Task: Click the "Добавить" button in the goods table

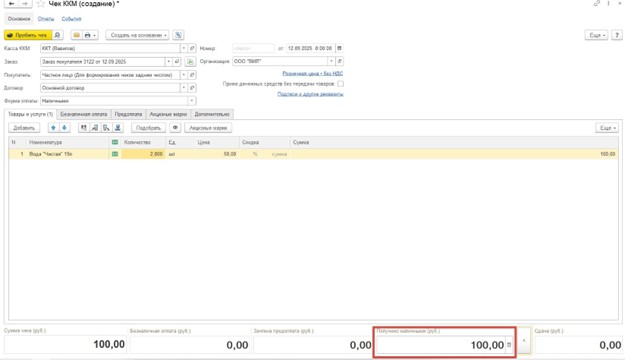Action: pos(24,128)
